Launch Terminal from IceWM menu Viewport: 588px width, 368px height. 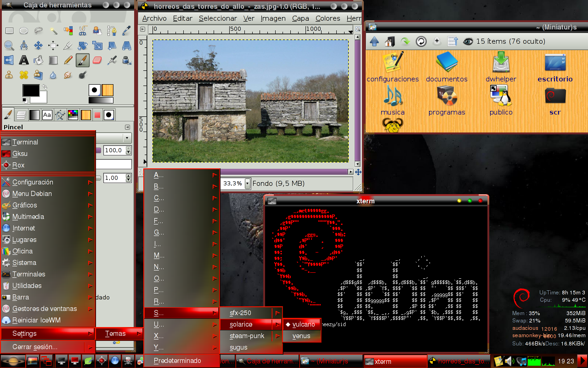(48, 142)
